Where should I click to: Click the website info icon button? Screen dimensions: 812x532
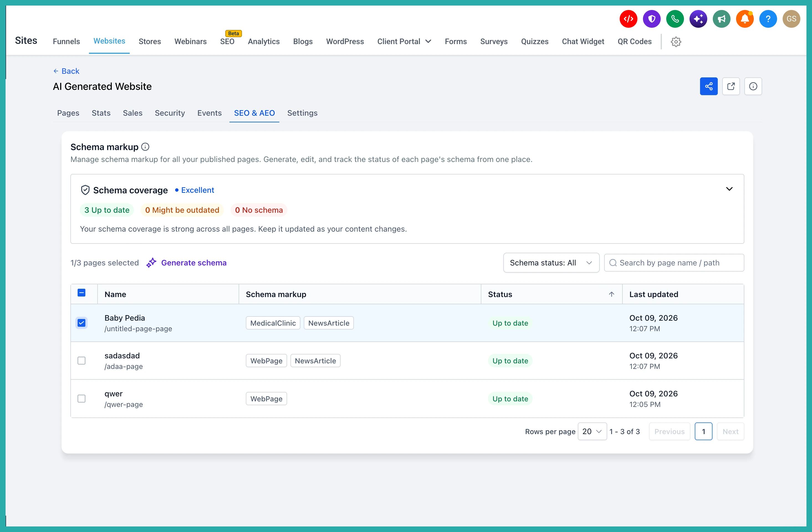[x=753, y=86]
